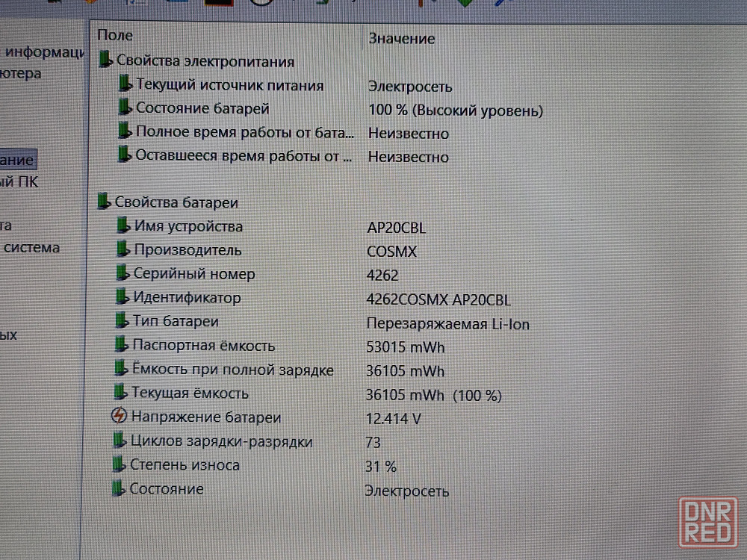Click the lightning icon beside Напряжение батареи

tap(119, 417)
